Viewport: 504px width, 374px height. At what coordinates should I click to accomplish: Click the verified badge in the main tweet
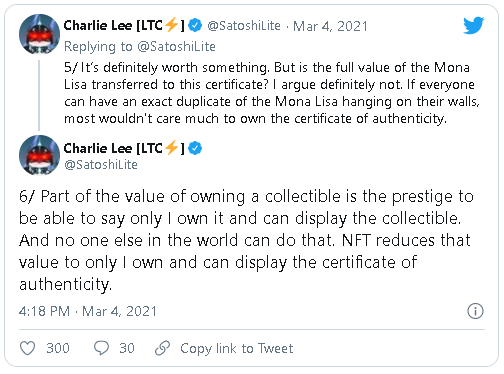click(195, 148)
